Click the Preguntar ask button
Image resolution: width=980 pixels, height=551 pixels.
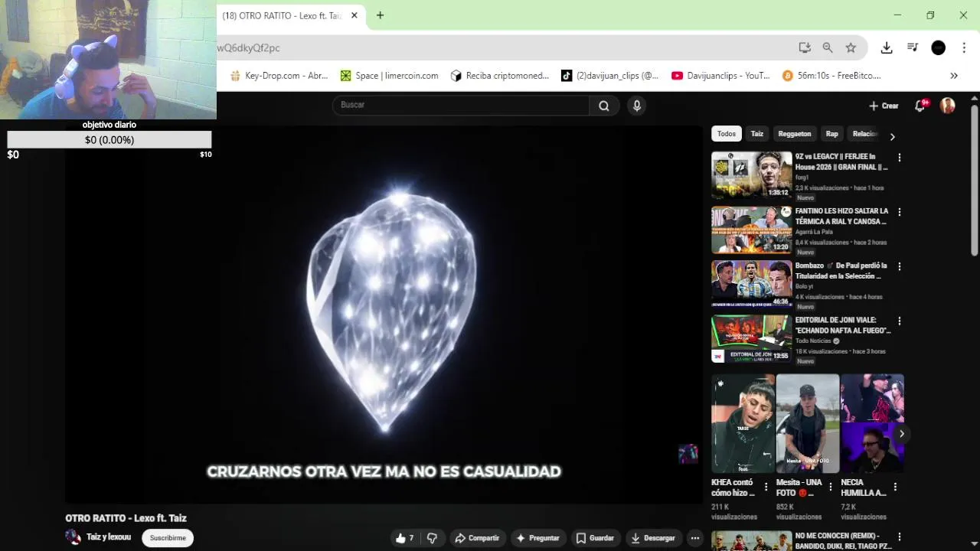point(537,538)
